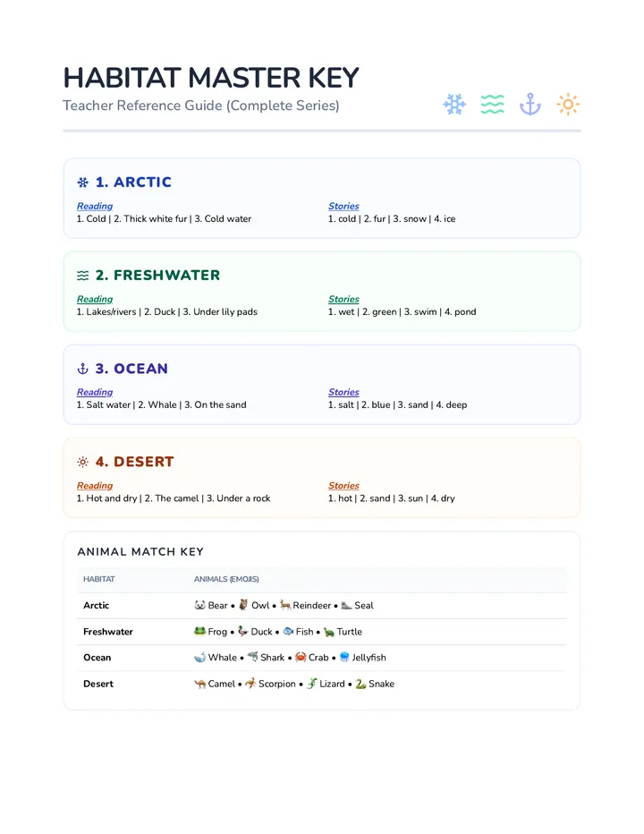Screen dimensions: 644x834
Task: Open the Stories link under Freshwater
Action: [343, 299]
